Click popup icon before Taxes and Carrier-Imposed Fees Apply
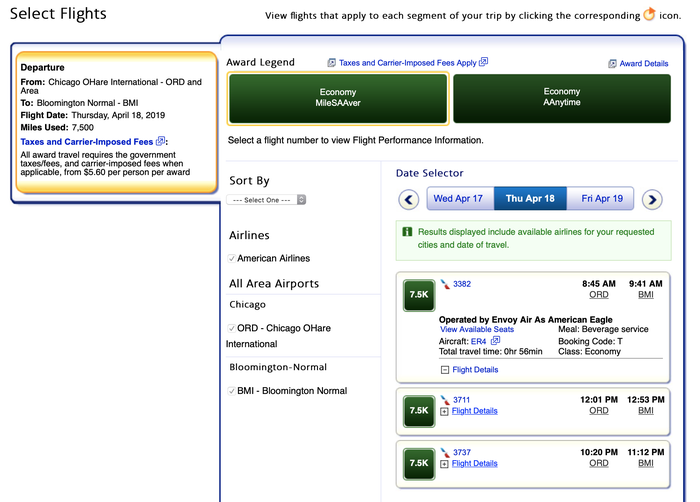 [x=332, y=63]
